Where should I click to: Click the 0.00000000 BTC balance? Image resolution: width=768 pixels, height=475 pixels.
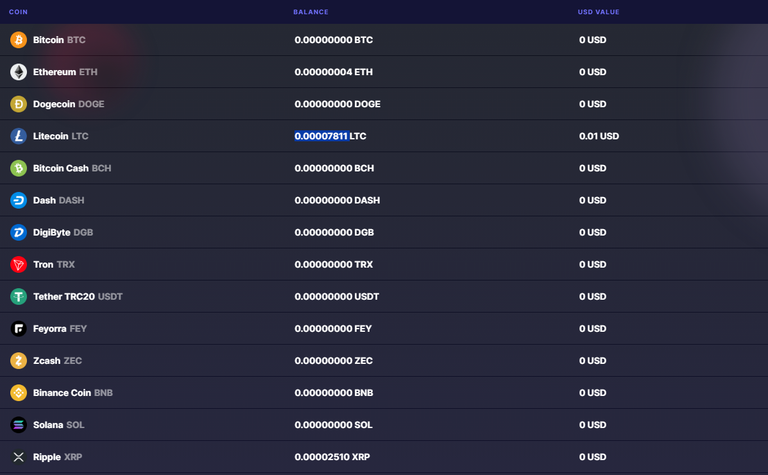pyautogui.click(x=334, y=40)
